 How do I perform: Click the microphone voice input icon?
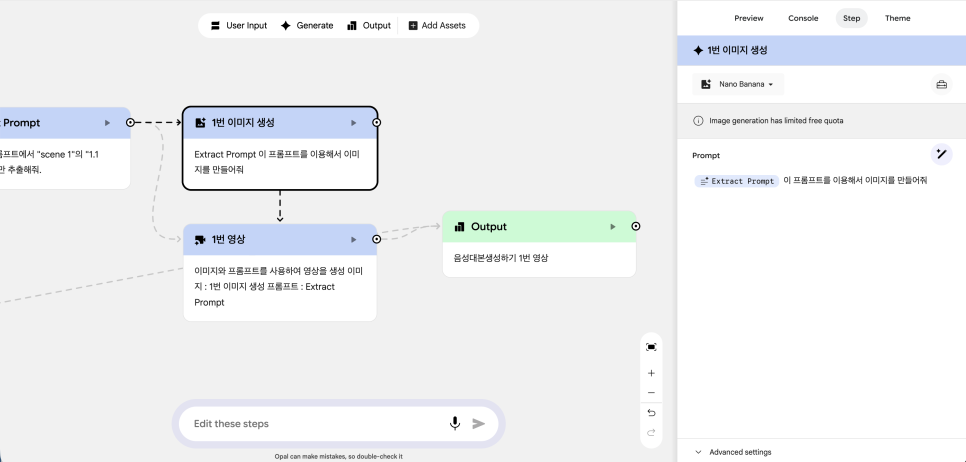click(x=455, y=424)
